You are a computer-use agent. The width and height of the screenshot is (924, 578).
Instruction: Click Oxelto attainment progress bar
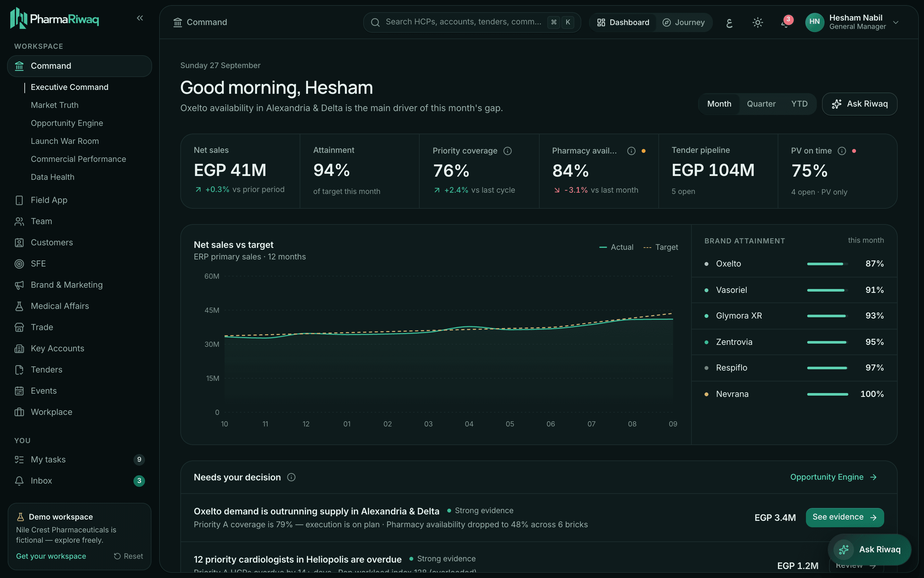click(827, 264)
